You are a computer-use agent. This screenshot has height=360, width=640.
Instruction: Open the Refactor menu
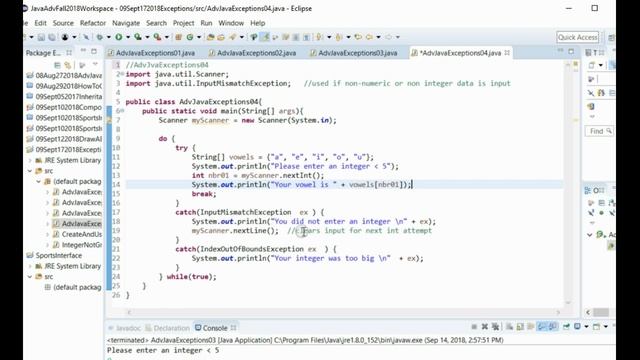tap(93, 23)
